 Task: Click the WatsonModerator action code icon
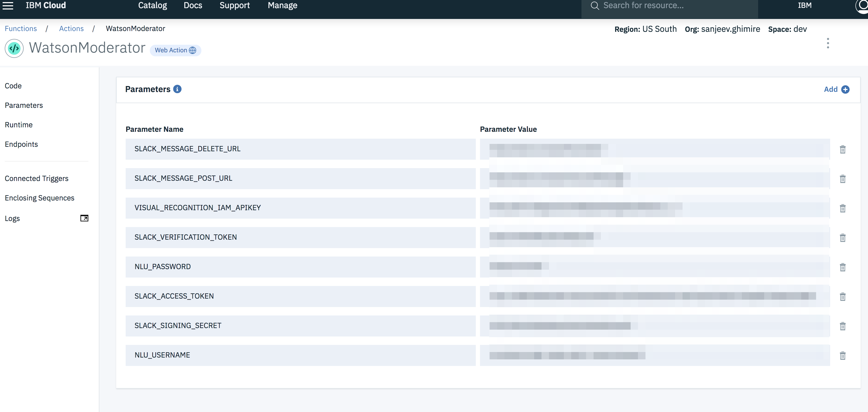coord(14,49)
